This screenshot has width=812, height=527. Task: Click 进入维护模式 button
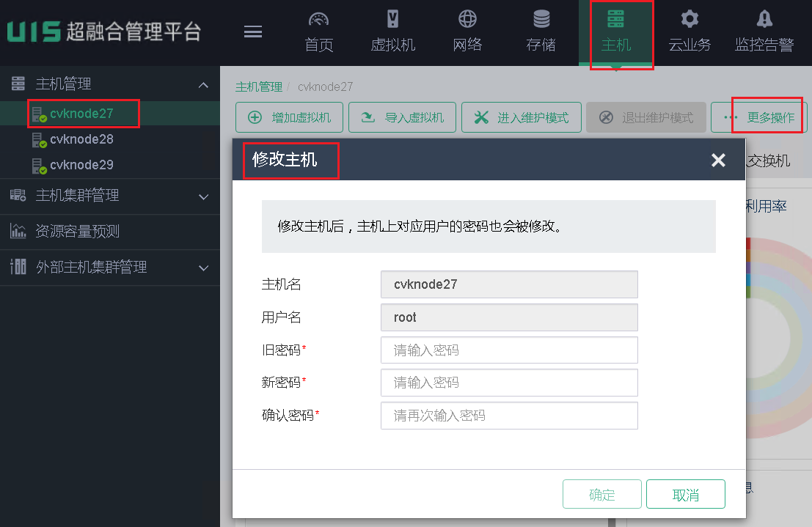point(522,117)
